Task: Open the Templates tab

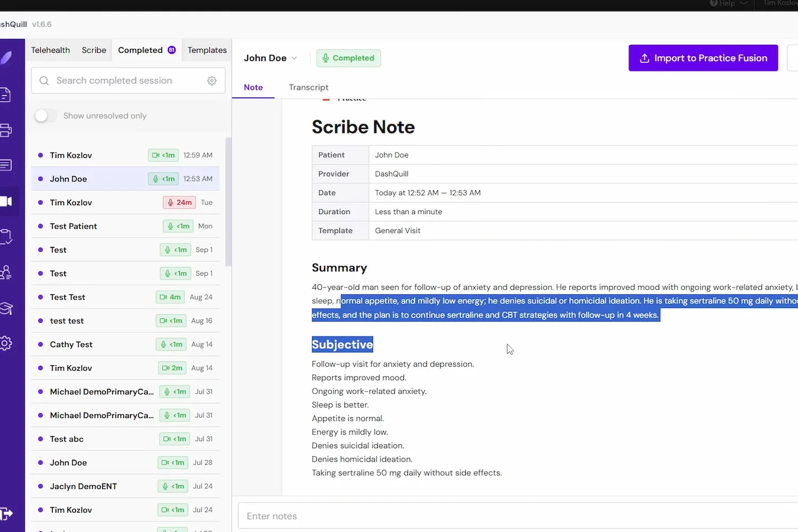Action: pyautogui.click(x=207, y=50)
